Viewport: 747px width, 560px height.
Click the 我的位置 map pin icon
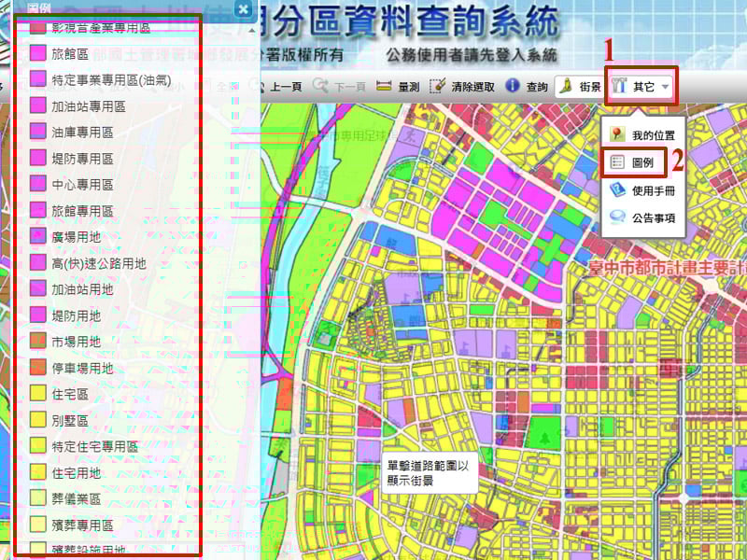point(617,135)
